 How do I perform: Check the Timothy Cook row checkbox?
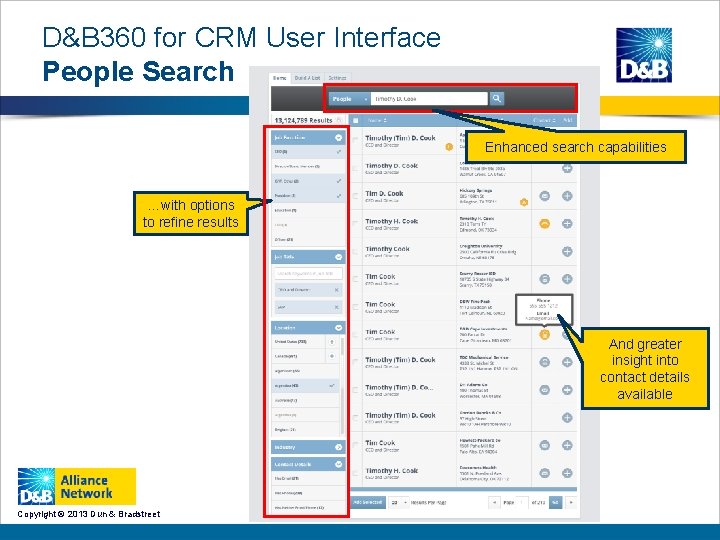pyautogui.click(x=355, y=252)
